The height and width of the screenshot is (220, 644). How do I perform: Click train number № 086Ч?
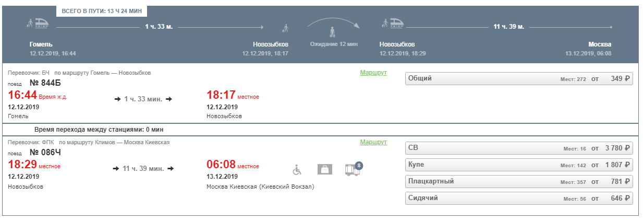[46, 153]
